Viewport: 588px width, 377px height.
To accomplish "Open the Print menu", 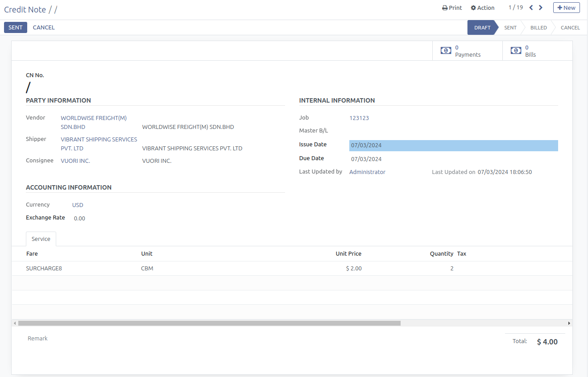I will pyautogui.click(x=452, y=8).
